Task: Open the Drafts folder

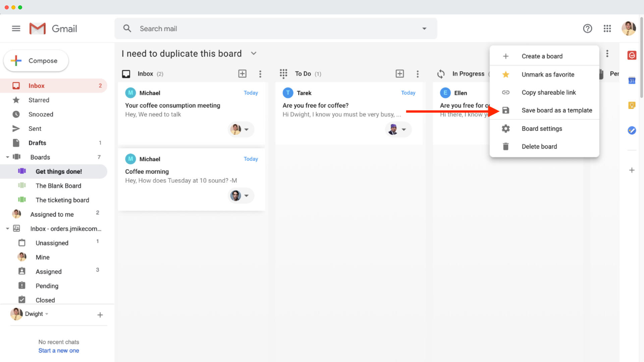Action: (54, 143)
